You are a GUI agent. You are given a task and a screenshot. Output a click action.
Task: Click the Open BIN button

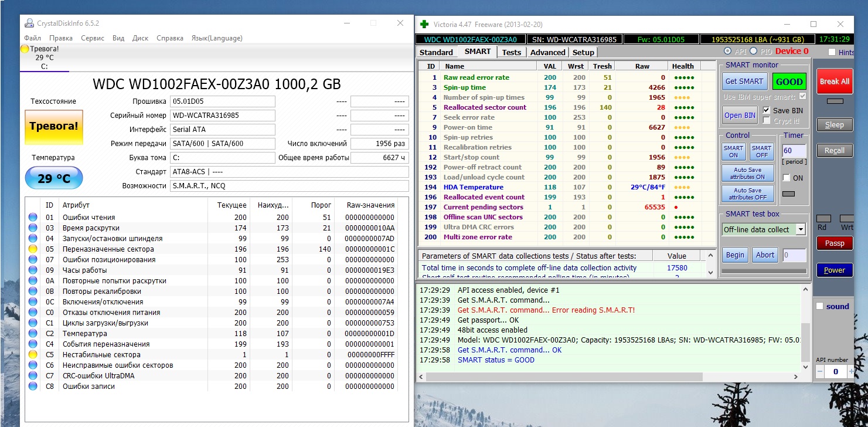point(740,115)
